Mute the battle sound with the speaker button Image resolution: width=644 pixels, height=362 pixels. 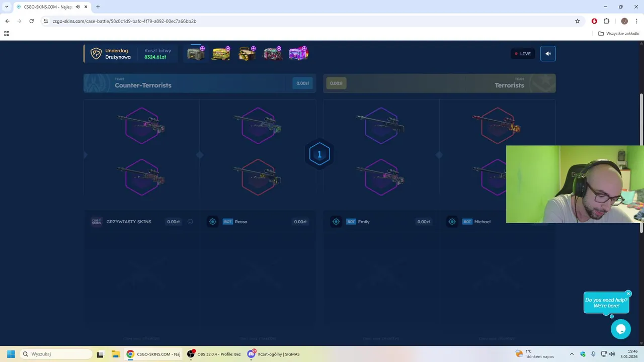coord(548,54)
